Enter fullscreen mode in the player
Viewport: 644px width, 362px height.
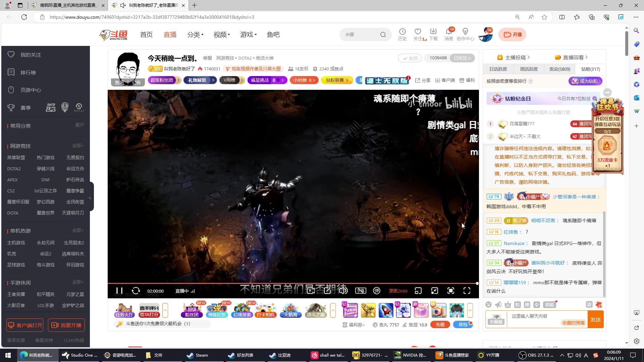coord(467,291)
